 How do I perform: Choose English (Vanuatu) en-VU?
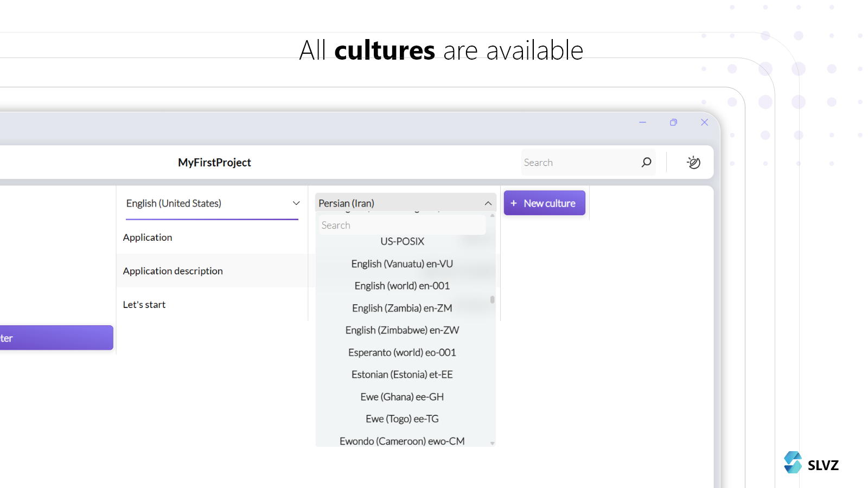[402, 264]
